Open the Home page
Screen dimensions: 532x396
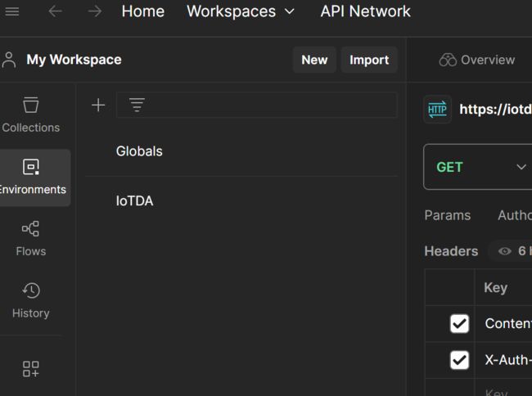(143, 11)
